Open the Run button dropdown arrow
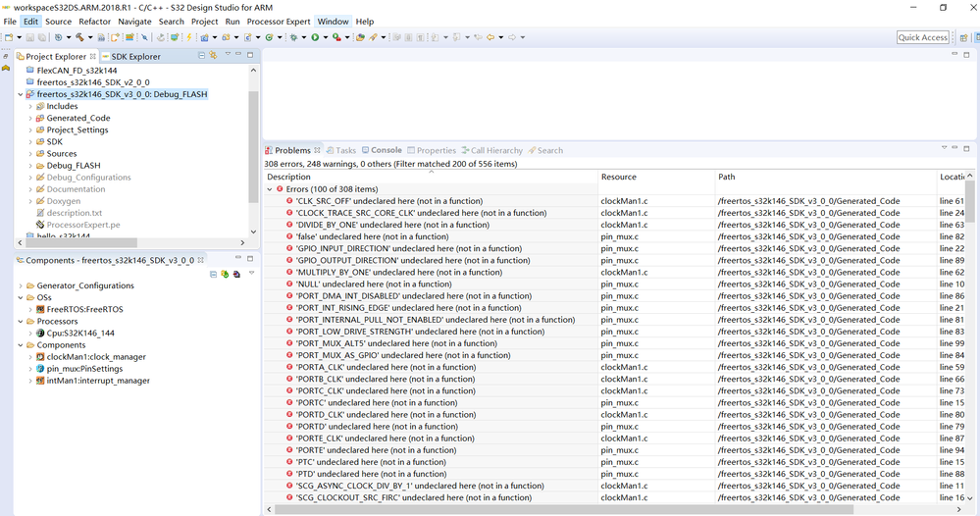 (x=325, y=37)
